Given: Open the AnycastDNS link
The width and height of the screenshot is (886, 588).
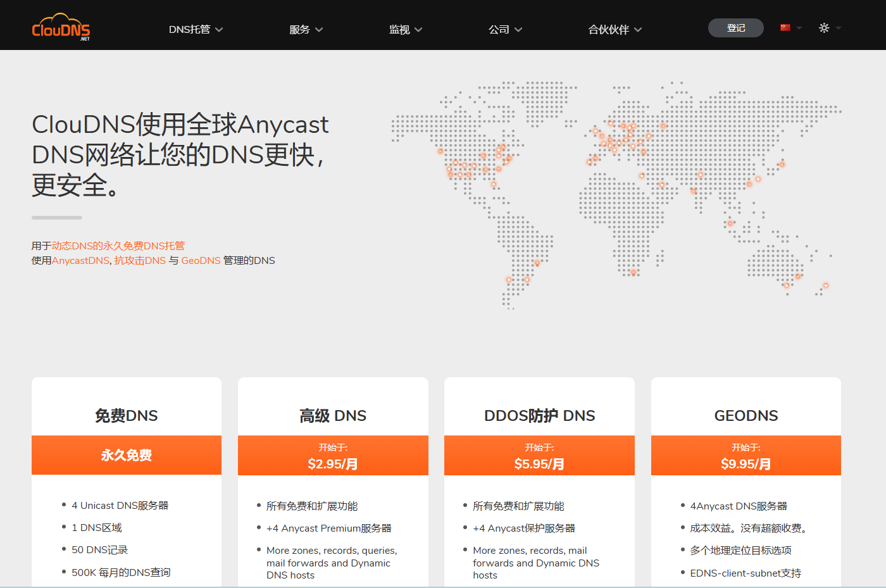Looking at the screenshot, I should [80, 260].
